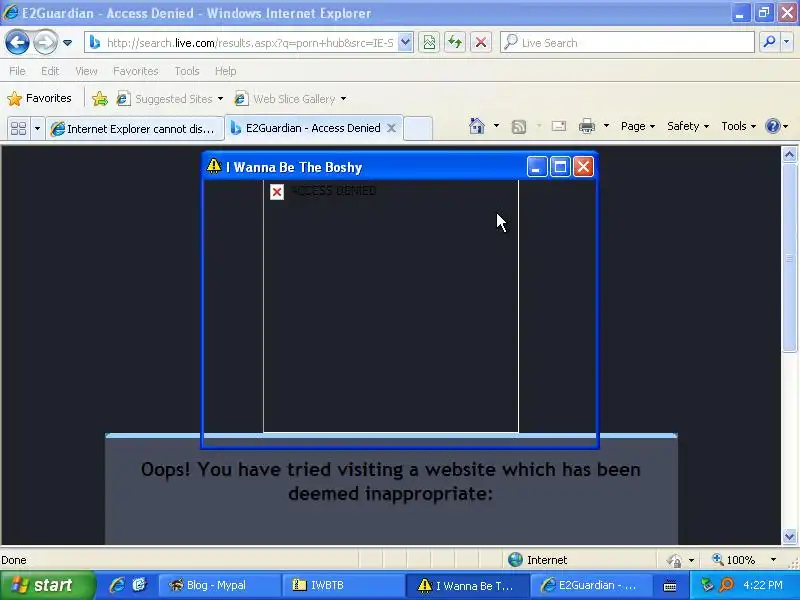Launch Internet Explorer from Quick Launch
The height and width of the screenshot is (600, 800).
(117, 585)
